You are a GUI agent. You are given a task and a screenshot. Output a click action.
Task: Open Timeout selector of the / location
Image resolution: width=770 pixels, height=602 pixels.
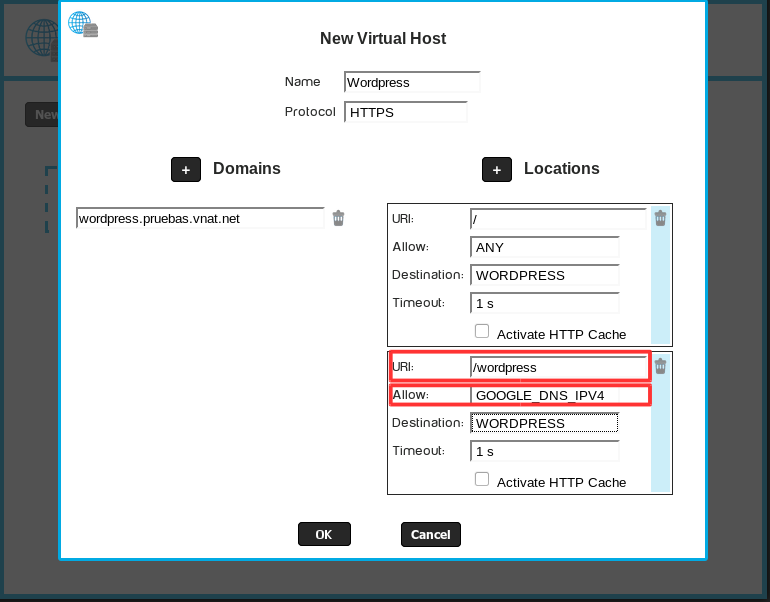pyautogui.click(x=545, y=303)
